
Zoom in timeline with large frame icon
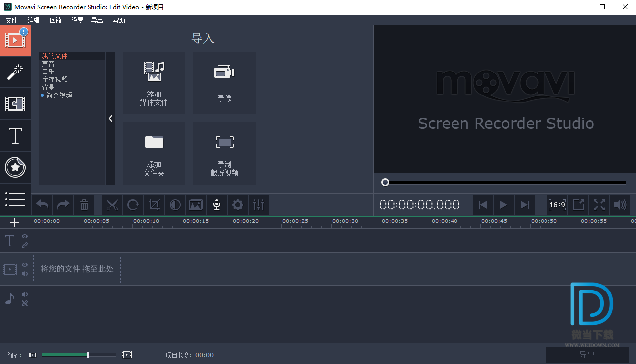pyautogui.click(x=127, y=355)
